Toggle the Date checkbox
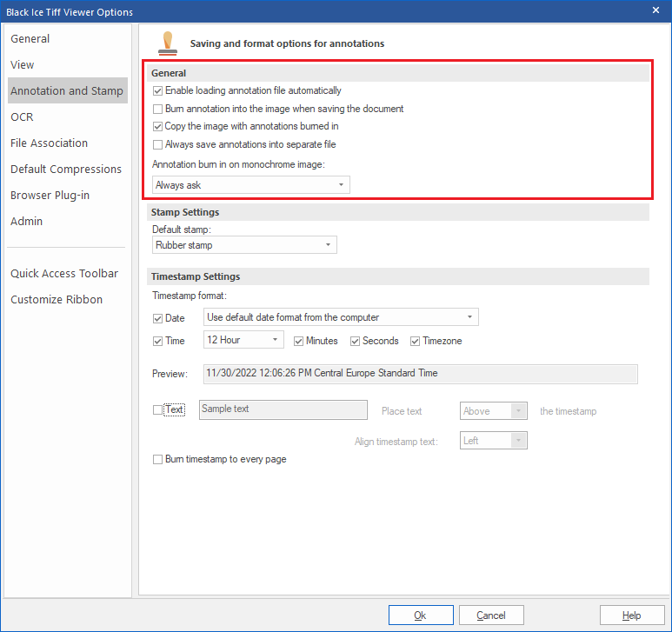 (157, 318)
